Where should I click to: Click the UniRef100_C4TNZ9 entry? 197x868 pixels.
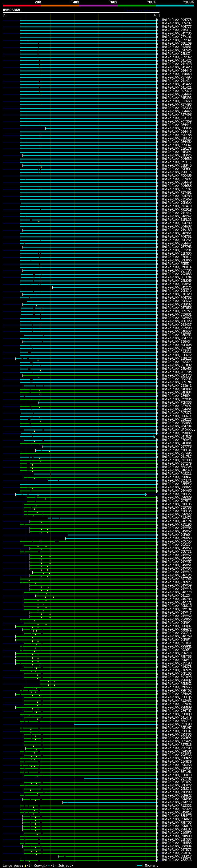pos(177,436)
